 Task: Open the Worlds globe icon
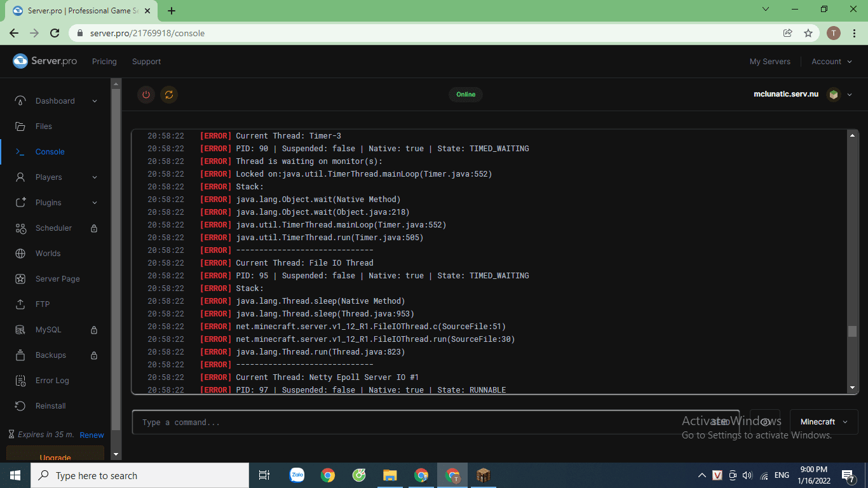21,254
